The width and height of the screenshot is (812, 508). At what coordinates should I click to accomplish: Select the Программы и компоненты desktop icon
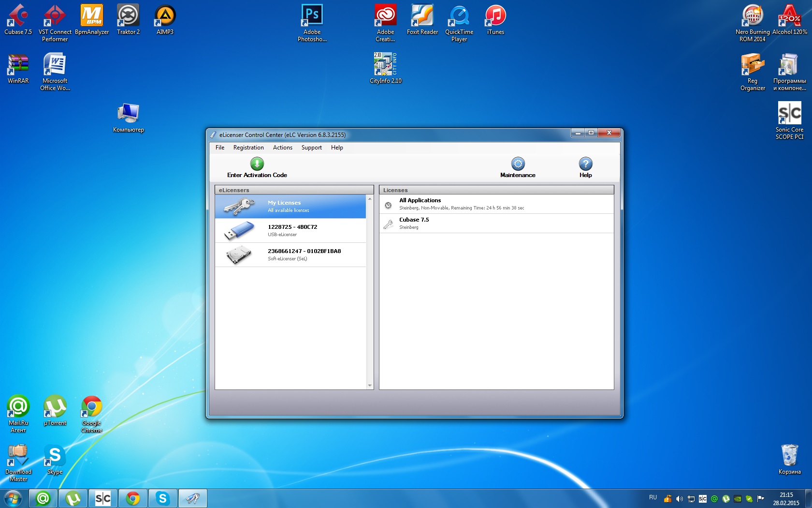pyautogui.click(x=790, y=72)
